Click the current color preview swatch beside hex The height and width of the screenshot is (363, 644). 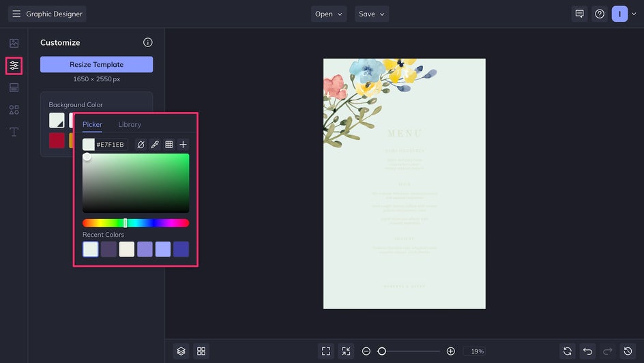coord(88,145)
